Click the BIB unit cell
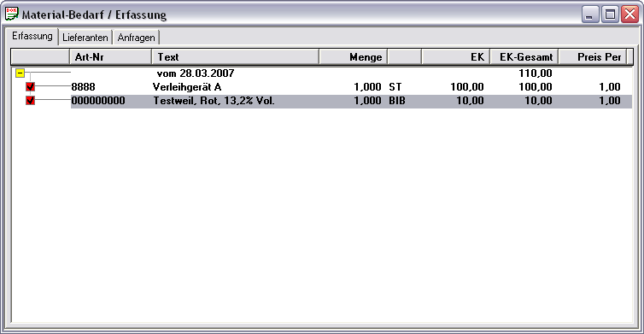 click(x=397, y=101)
